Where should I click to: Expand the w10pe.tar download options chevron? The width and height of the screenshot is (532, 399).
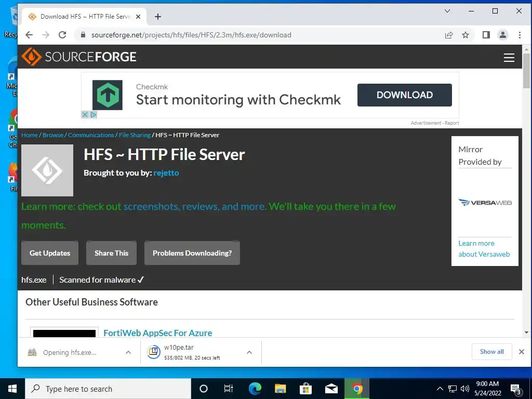point(249,353)
